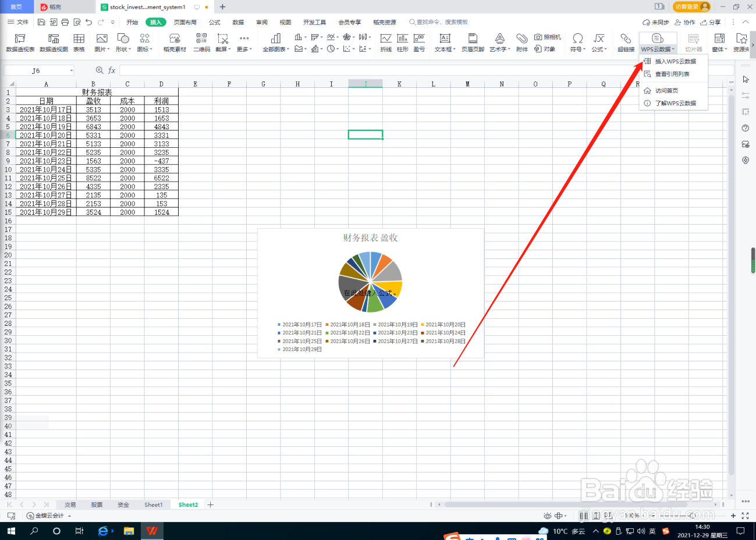Click the 照相机 camera tool

(x=548, y=37)
